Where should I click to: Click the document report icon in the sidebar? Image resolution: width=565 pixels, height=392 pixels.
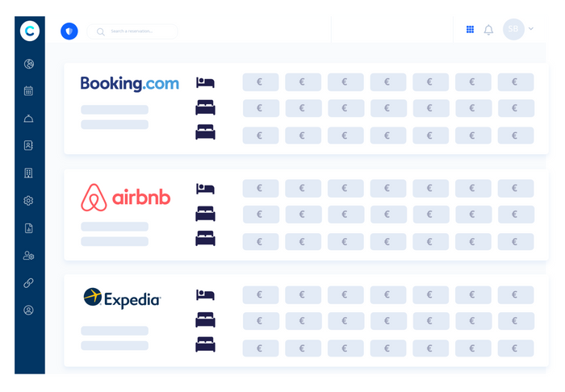[x=29, y=228]
